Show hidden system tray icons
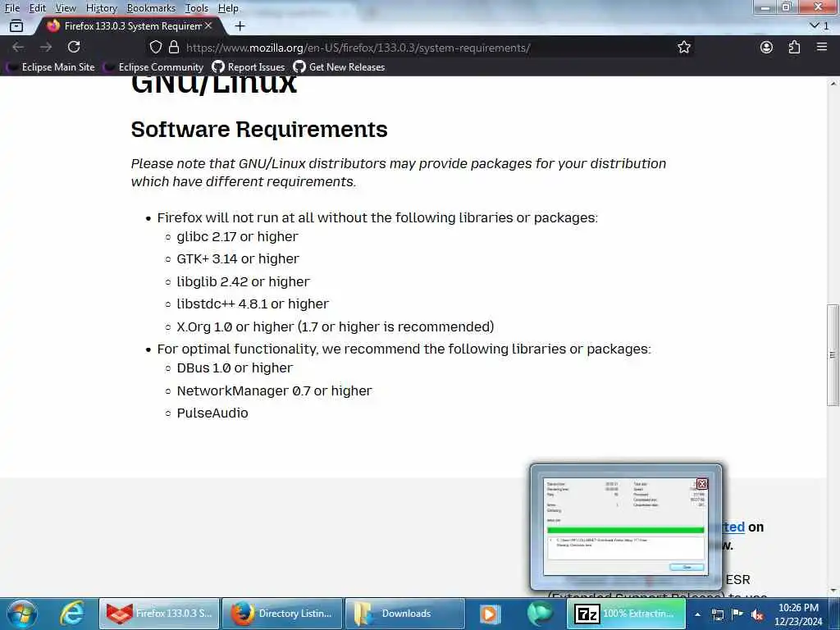Image resolution: width=840 pixels, height=630 pixels. click(x=697, y=614)
